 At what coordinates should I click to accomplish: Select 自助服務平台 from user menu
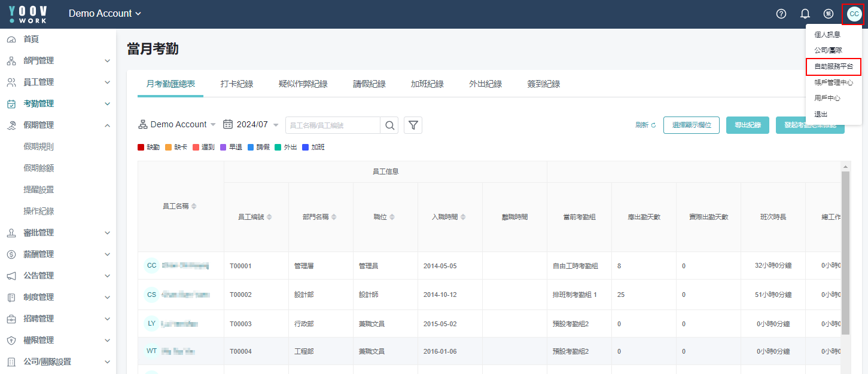833,67
